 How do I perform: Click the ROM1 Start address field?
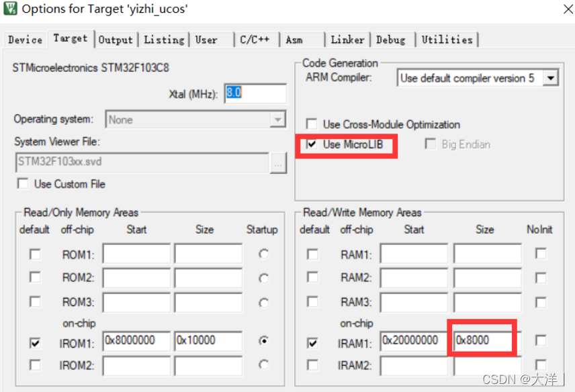tap(136, 253)
